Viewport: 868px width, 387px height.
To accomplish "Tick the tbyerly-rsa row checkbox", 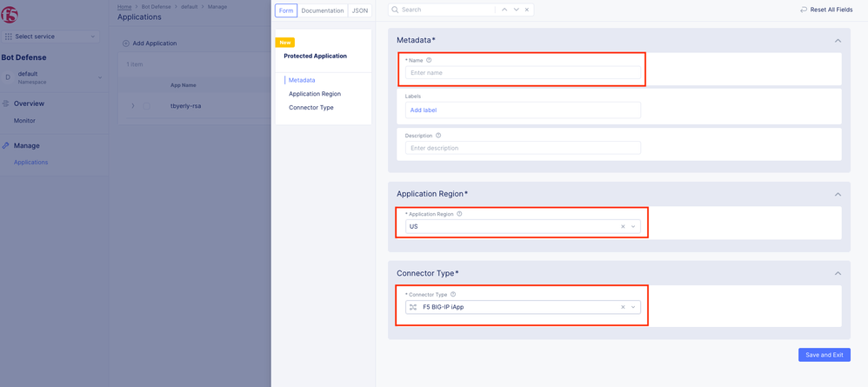I will [x=147, y=106].
